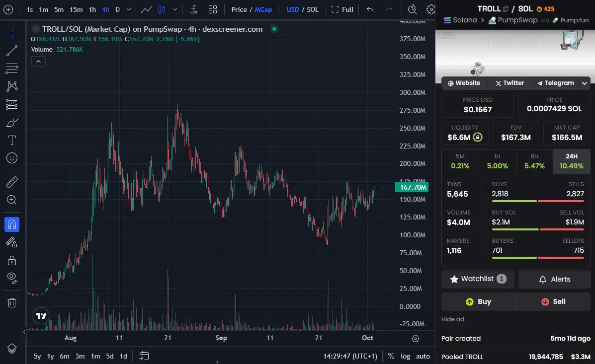The image size is (595, 364).
Task: Select the 1h timeframe
Action: [92, 9]
